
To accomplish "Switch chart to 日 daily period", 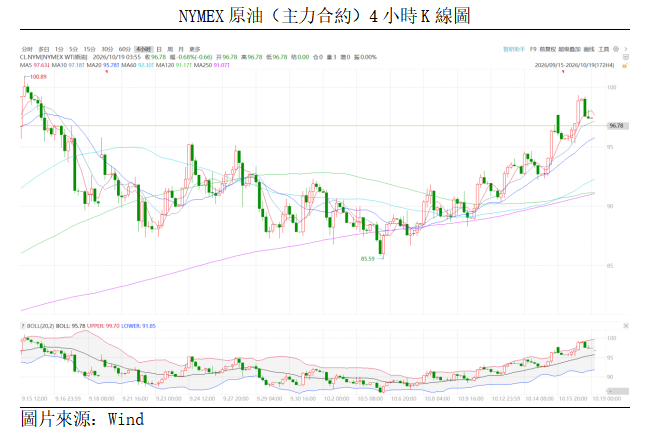I will 159,49.
